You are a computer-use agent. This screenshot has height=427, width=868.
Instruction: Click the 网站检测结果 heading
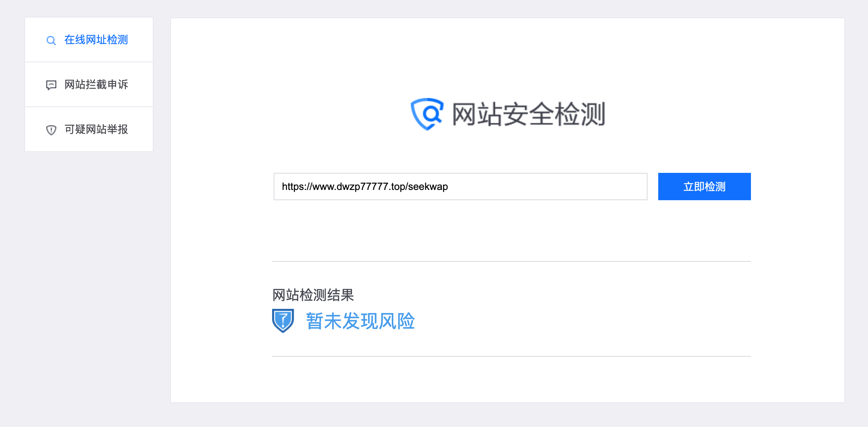[313, 295]
